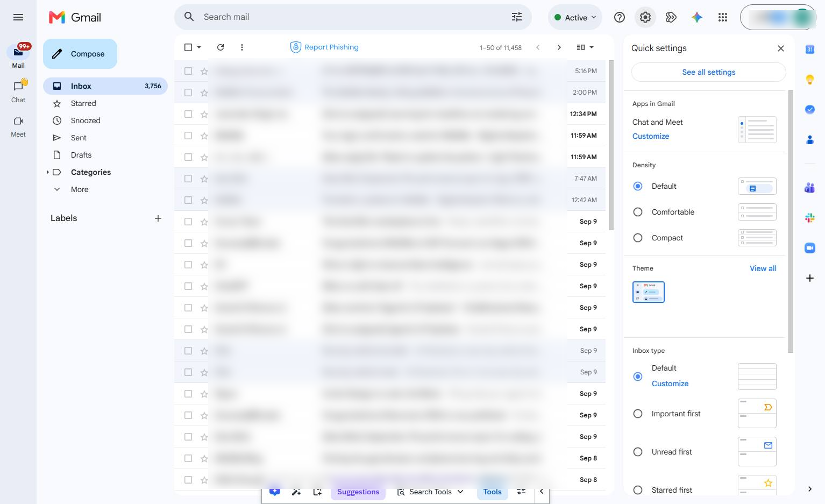Open the Search Tools dropdown
Image resolution: width=825 pixels, height=504 pixels.
430,492
